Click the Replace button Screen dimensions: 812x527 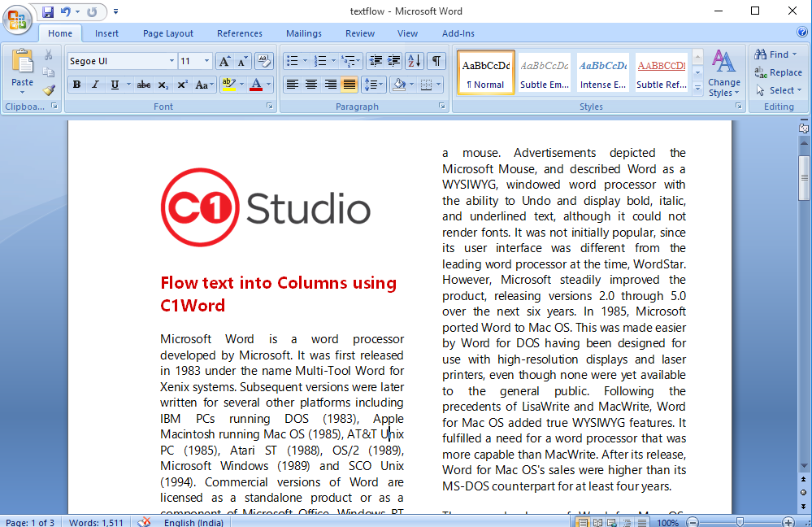pos(779,72)
